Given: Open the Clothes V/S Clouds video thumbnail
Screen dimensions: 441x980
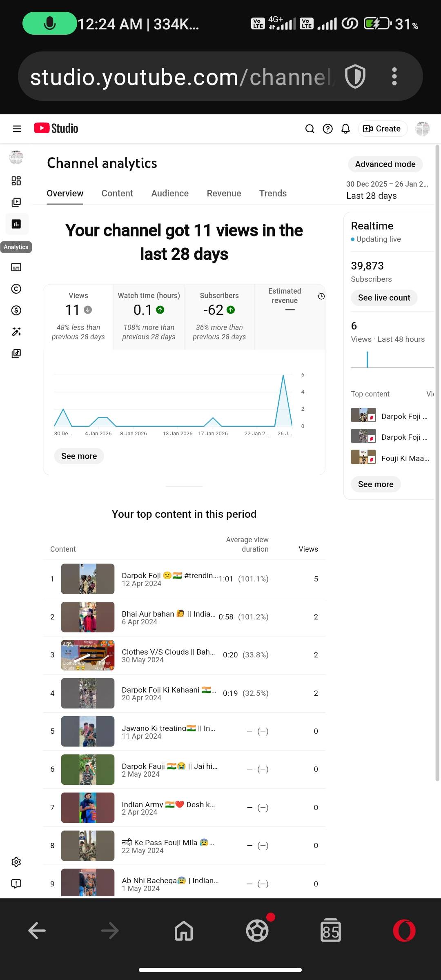Looking at the screenshot, I should (88, 655).
